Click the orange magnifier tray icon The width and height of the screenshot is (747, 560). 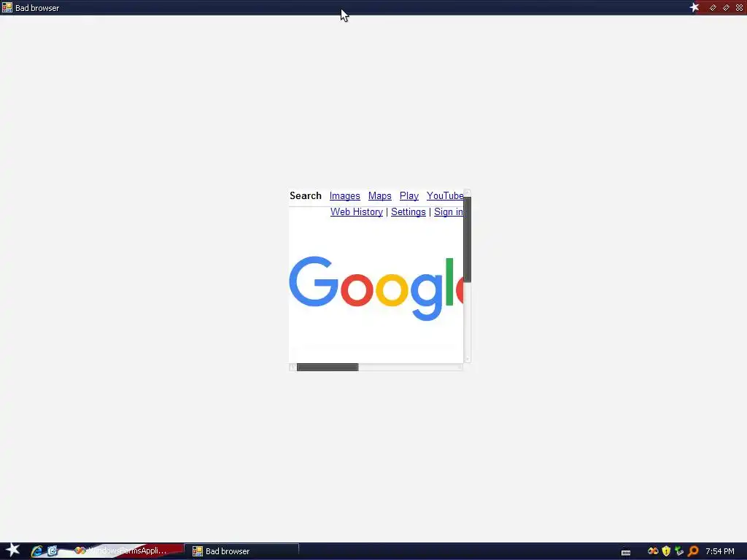[x=693, y=551]
